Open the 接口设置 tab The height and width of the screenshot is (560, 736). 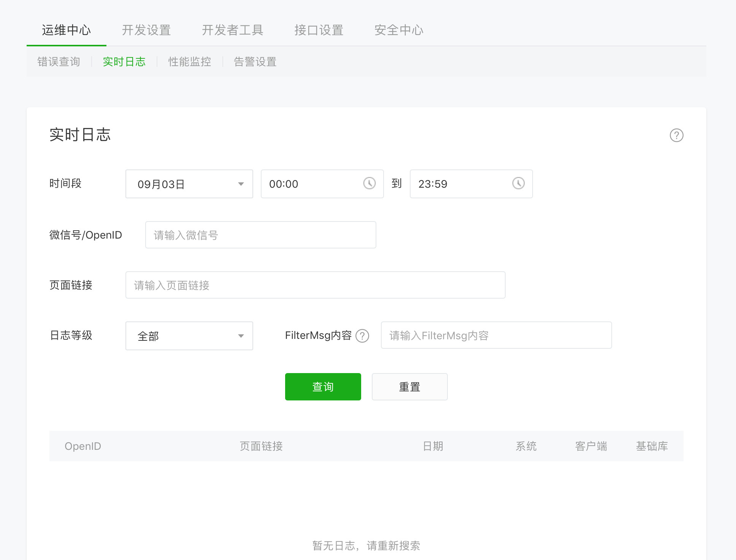(x=319, y=30)
